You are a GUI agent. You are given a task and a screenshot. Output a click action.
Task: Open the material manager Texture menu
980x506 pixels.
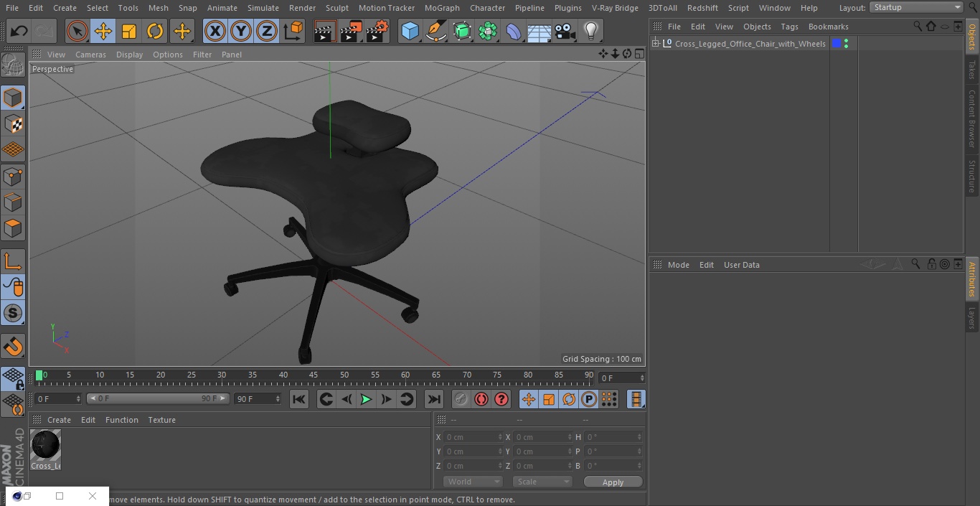click(161, 420)
